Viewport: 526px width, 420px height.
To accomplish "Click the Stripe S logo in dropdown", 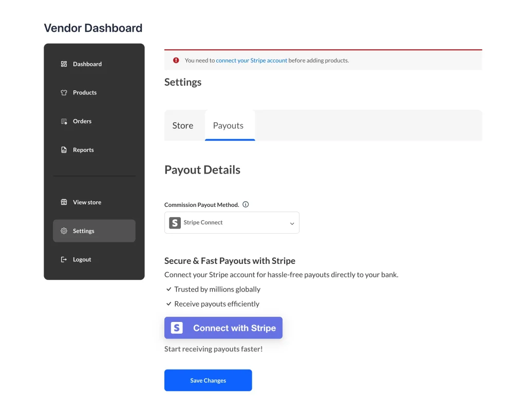I will tap(175, 222).
